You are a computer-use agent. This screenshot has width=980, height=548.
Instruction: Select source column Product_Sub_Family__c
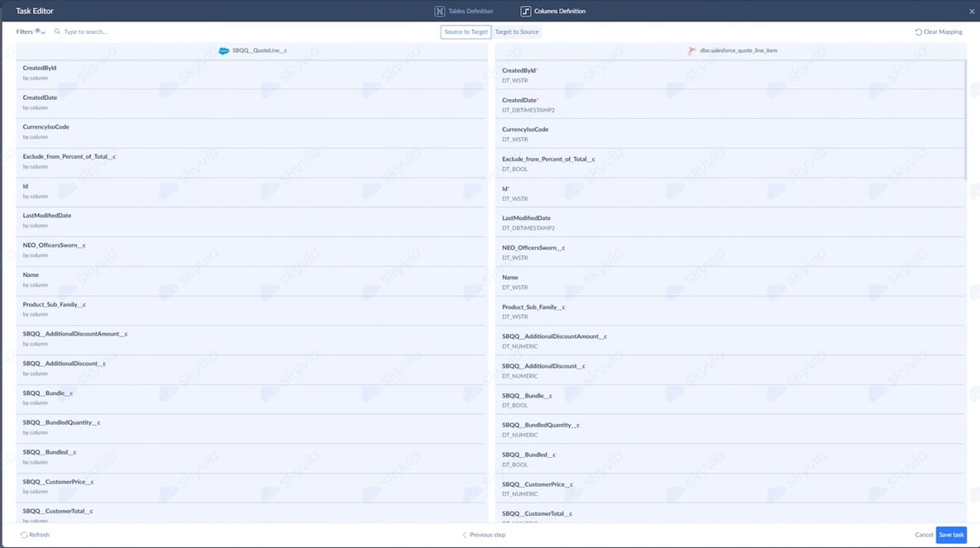click(x=251, y=310)
